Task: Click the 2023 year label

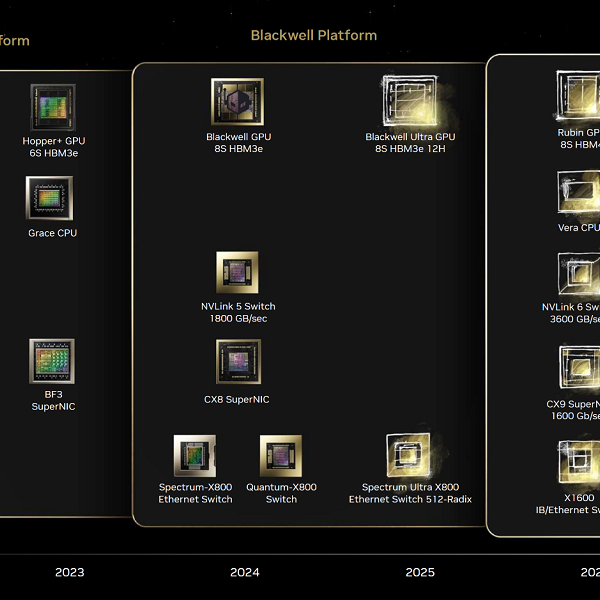Action: 70,572
